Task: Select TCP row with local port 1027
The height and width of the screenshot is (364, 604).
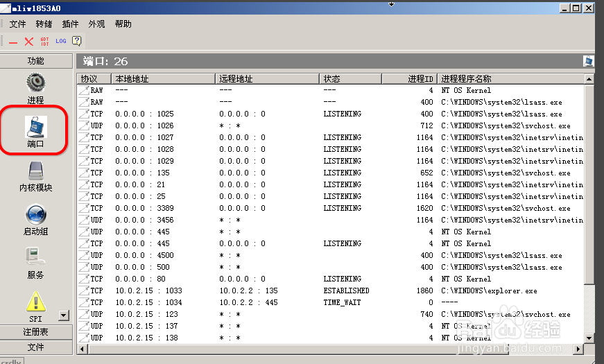Action: pos(331,137)
